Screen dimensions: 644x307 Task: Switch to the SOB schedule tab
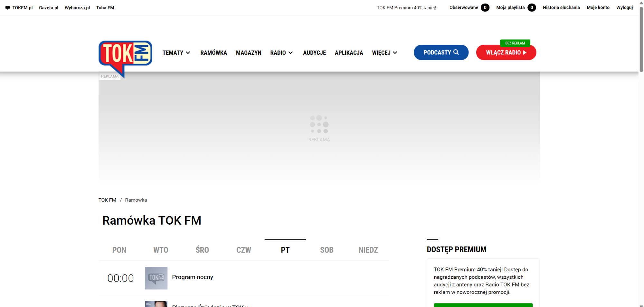[x=327, y=250]
